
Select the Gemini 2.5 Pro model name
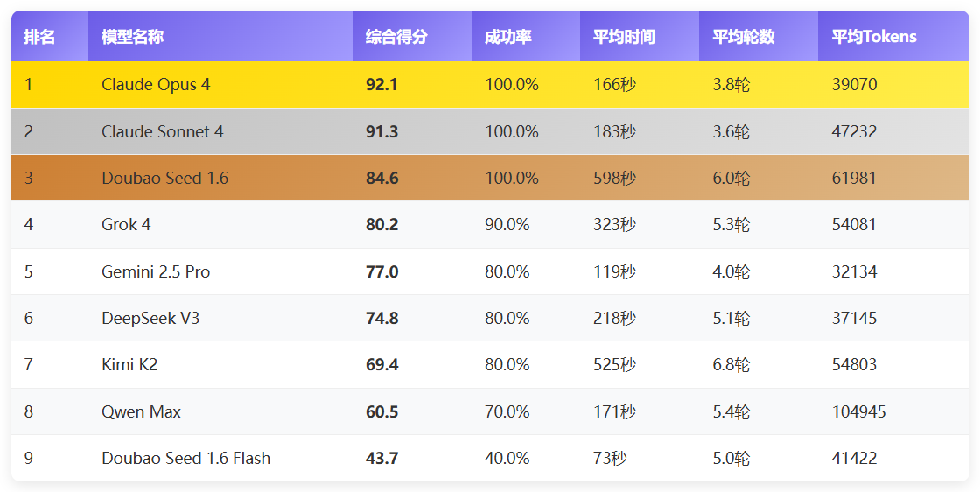click(x=157, y=272)
